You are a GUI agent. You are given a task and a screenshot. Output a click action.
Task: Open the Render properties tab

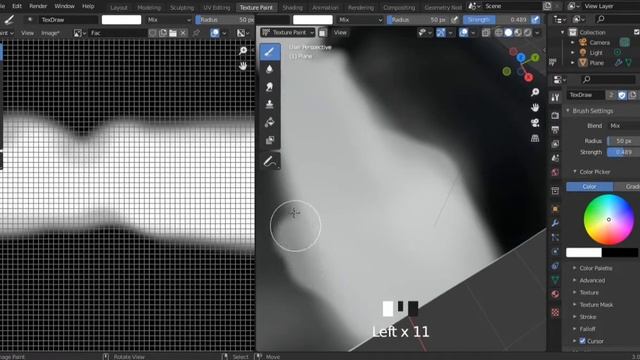(x=555, y=116)
